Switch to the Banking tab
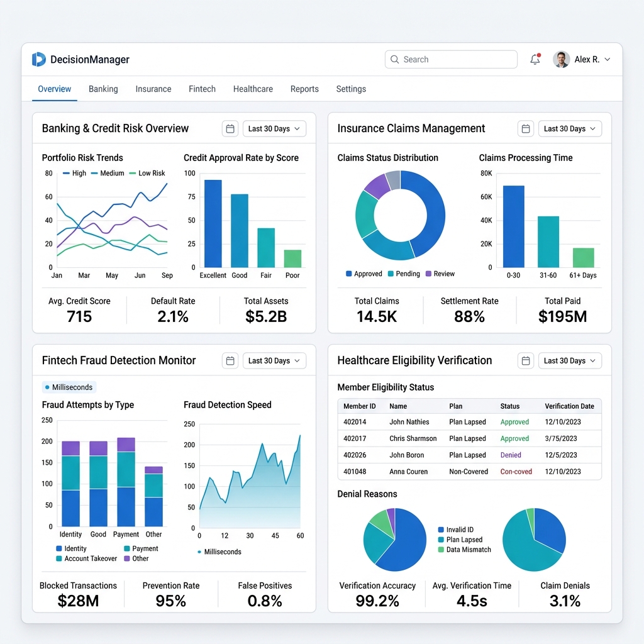 point(103,89)
